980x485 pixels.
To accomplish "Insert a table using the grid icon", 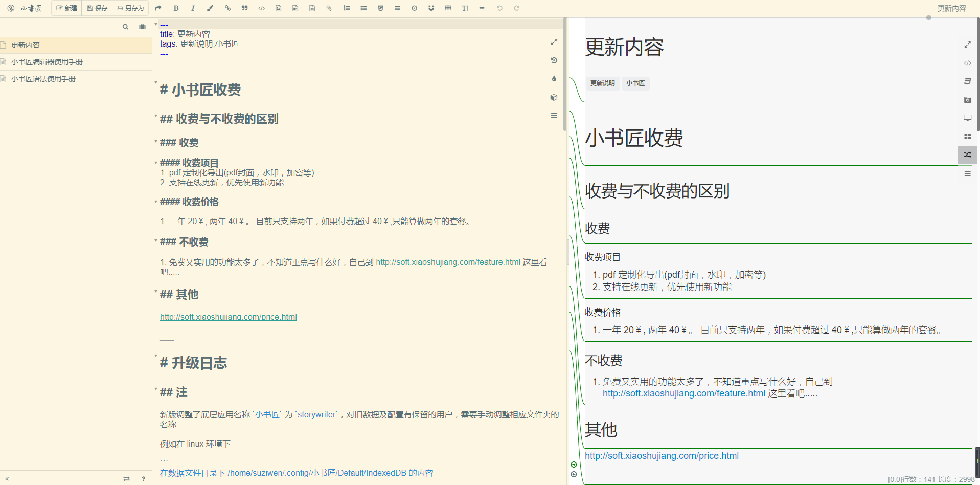I will [448, 8].
